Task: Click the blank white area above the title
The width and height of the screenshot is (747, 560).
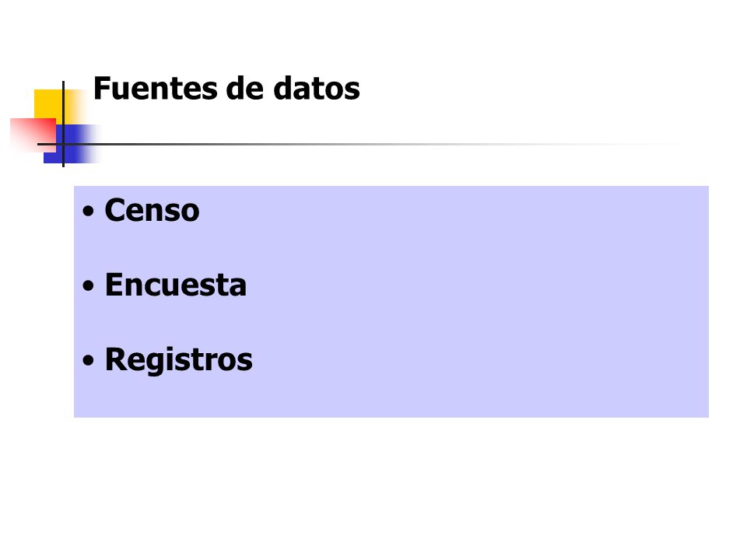Action: 373,33
